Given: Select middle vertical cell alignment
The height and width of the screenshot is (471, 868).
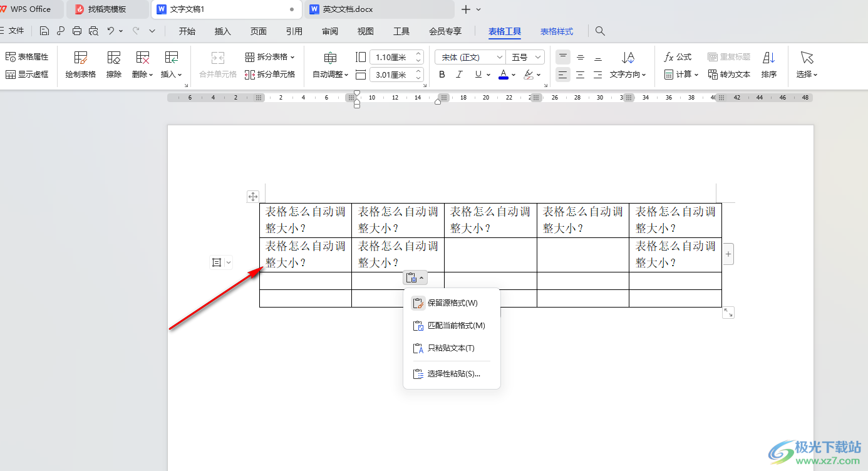Looking at the screenshot, I should (581, 57).
